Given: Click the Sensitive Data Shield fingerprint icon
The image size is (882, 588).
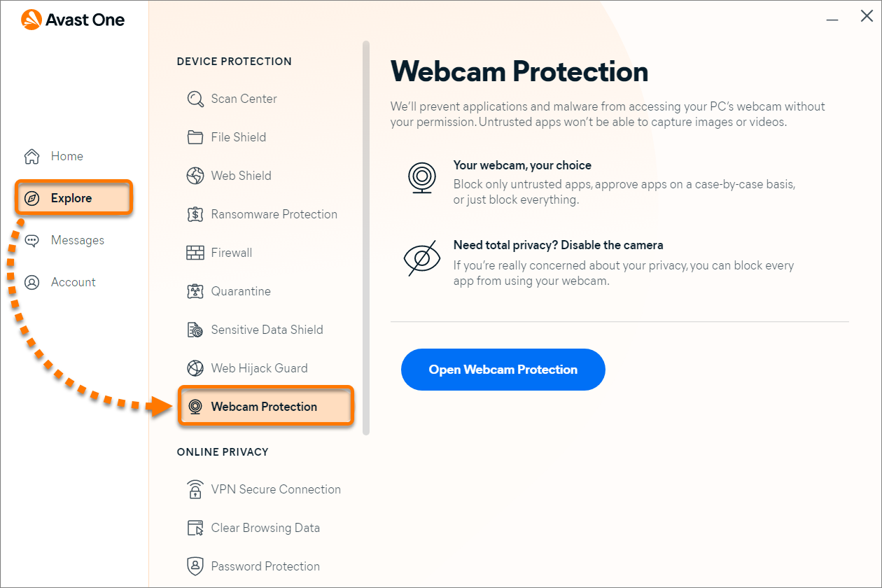Looking at the screenshot, I should 195,330.
